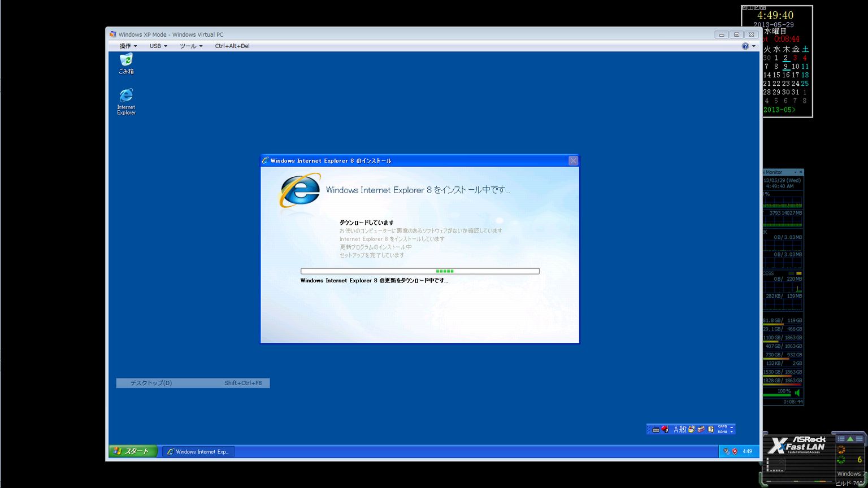Switch the IME input mode 'A' indicator
This screenshot has width=868, height=488.
click(676, 429)
